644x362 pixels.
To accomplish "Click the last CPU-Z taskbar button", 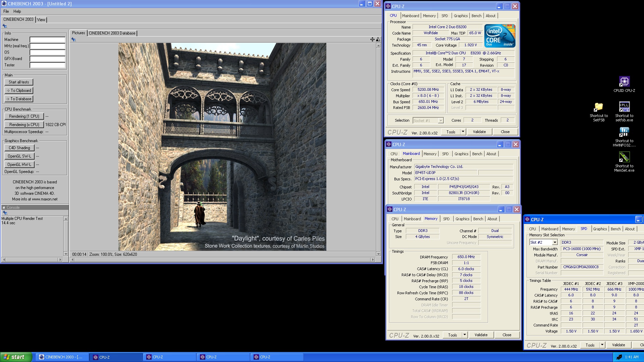I will [x=277, y=357].
